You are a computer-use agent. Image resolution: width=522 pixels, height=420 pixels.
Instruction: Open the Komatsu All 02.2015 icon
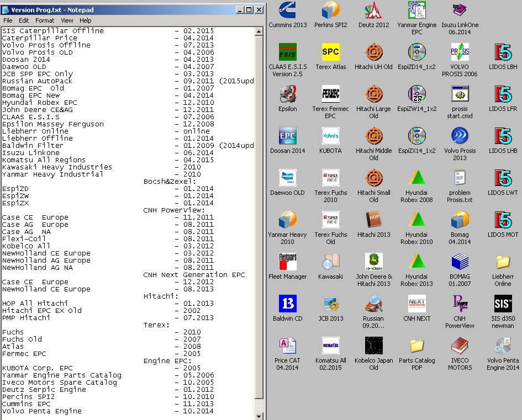point(331,346)
